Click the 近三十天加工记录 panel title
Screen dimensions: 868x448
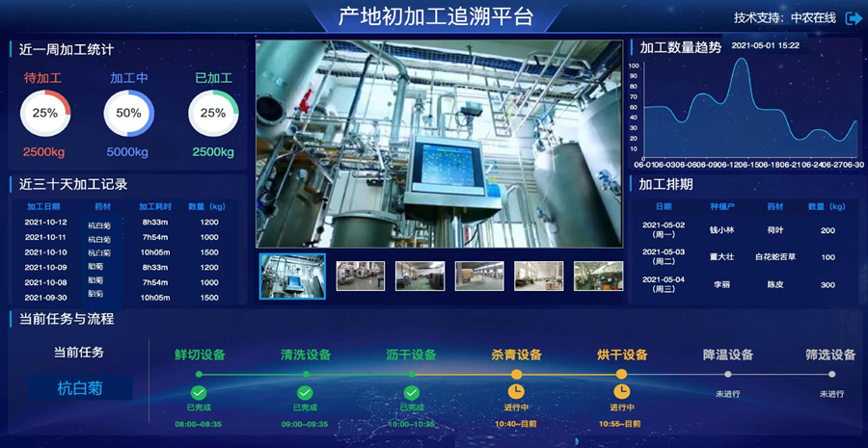point(73,184)
